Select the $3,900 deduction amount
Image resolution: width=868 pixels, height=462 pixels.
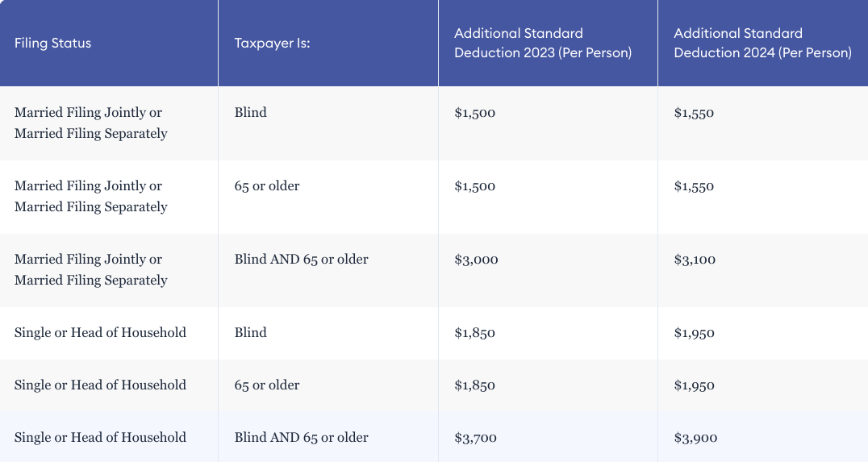click(695, 438)
